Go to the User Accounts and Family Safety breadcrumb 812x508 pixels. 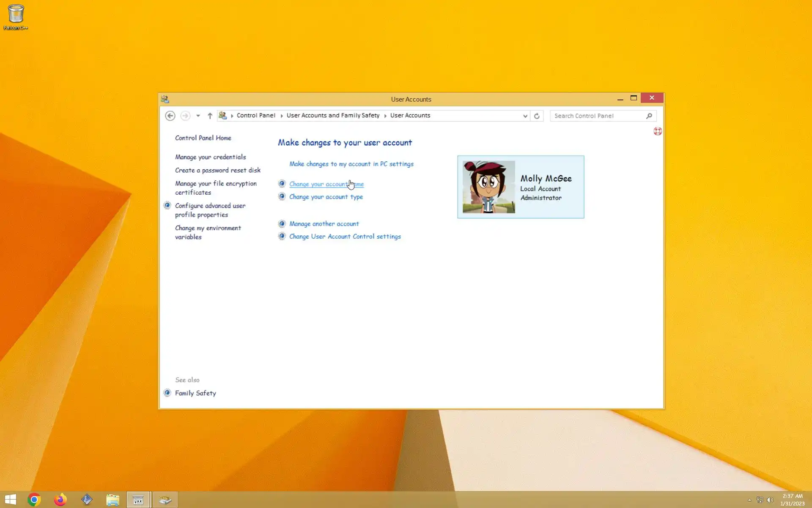pos(333,115)
